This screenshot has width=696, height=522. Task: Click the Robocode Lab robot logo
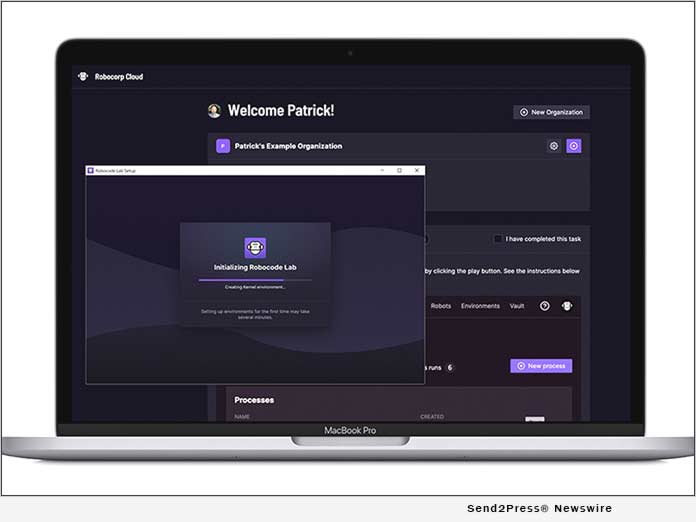point(255,248)
